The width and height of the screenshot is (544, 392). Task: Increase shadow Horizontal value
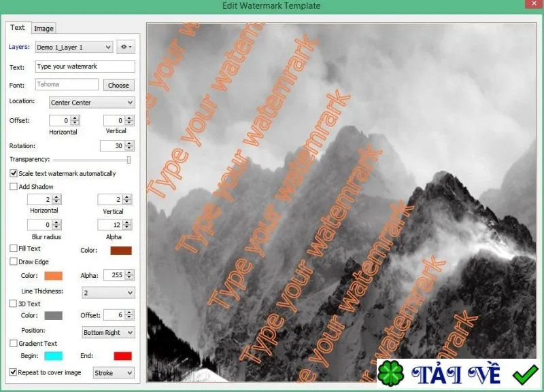point(56,197)
